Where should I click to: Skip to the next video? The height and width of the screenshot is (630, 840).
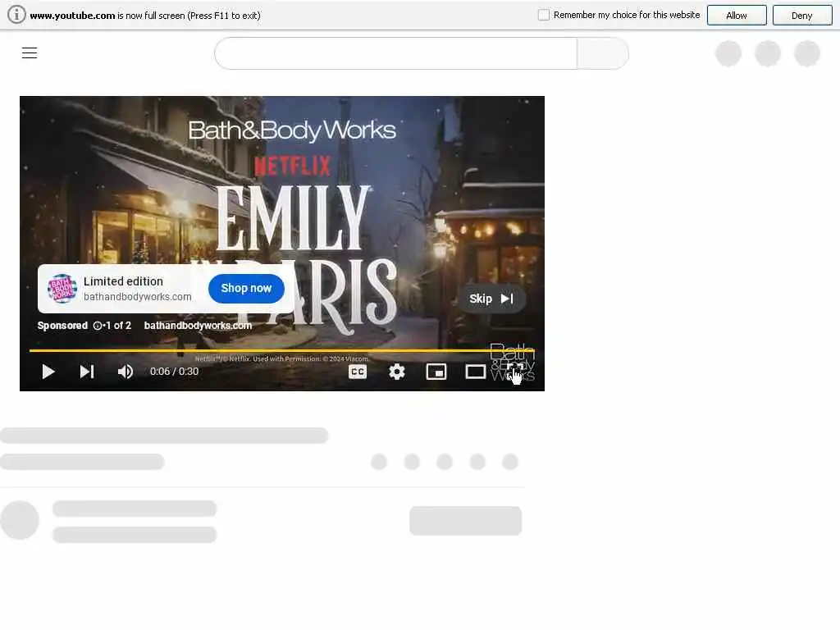[87, 372]
